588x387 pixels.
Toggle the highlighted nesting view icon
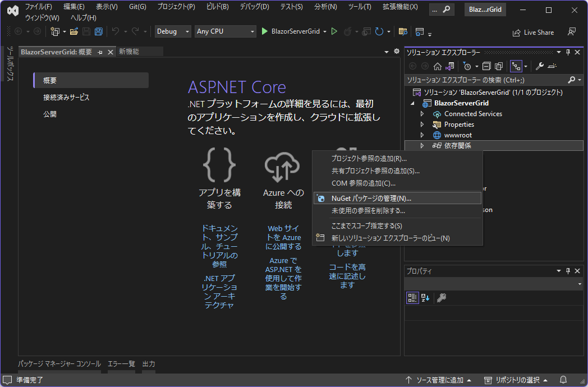click(516, 66)
